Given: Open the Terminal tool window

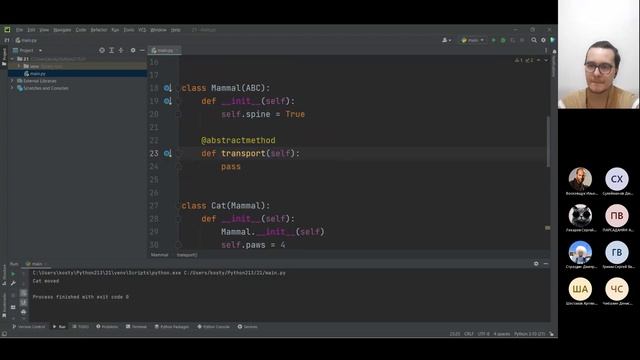Looking at the screenshot, I should coord(136,327).
